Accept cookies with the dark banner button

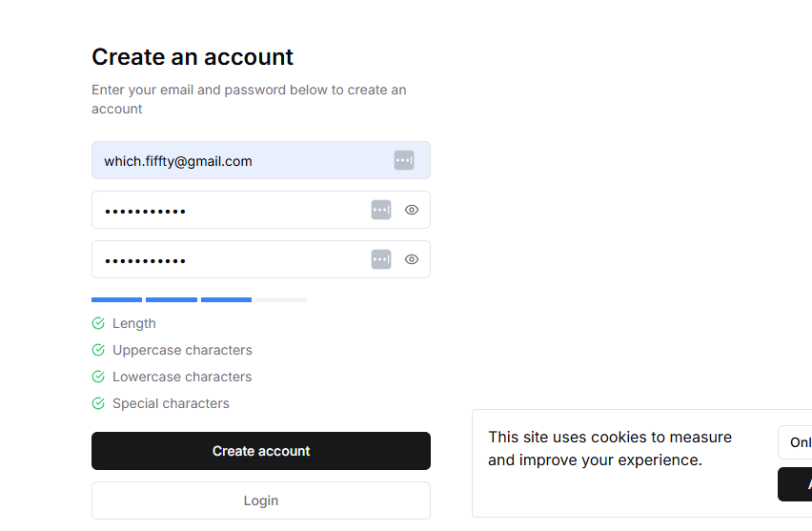coord(795,484)
